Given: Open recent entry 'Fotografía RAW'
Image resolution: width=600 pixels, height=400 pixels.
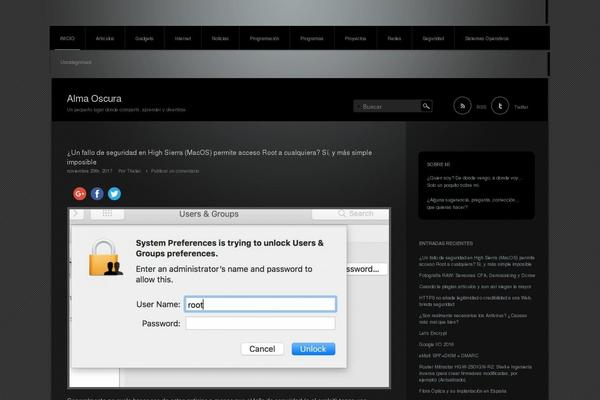Looking at the screenshot, I should pyautogui.click(x=477, y=275).
